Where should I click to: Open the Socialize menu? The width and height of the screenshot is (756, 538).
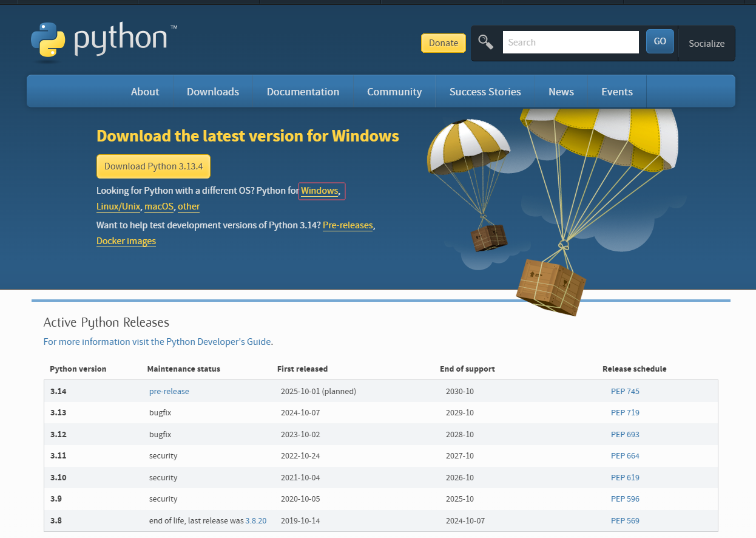(707, 43)
